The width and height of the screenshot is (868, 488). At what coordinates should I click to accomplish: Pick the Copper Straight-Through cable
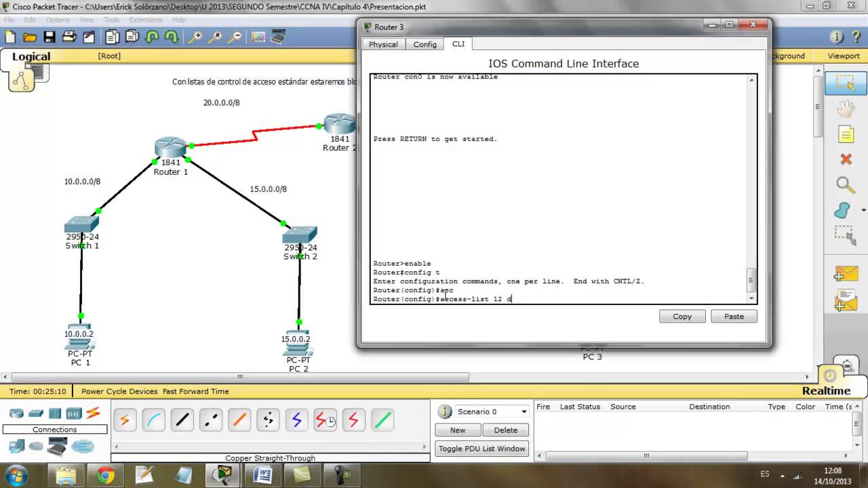pyautogui.click(x=182, y=420)
